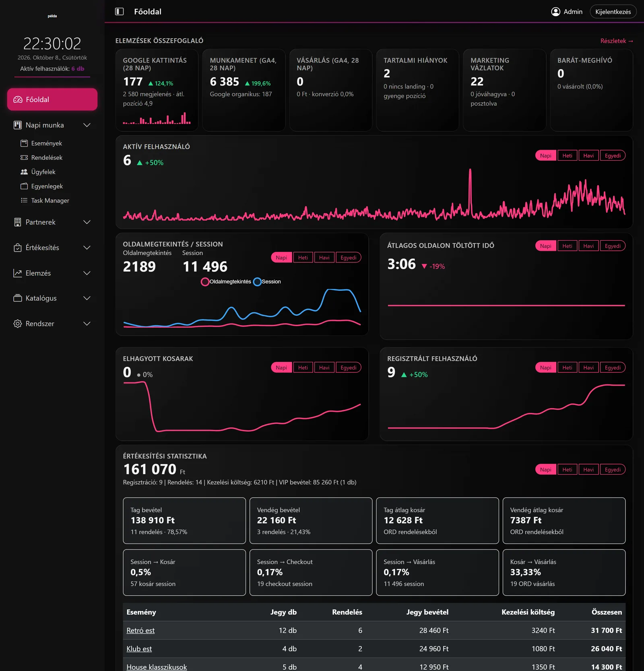Toggle the pink Oldalmegtekintés legend marker
644x671 pixels.
pos(205,282)
